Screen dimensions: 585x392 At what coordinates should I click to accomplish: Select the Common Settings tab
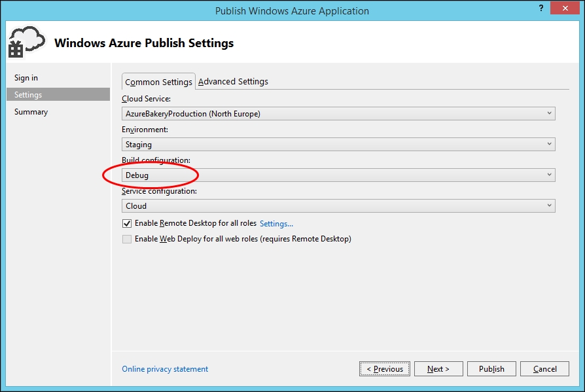(158, 82)
